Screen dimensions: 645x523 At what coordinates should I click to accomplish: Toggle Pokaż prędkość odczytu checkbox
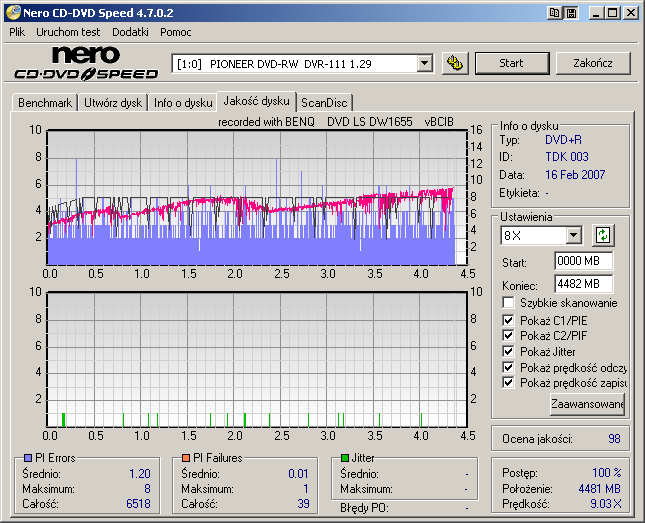tap(508, 367)
